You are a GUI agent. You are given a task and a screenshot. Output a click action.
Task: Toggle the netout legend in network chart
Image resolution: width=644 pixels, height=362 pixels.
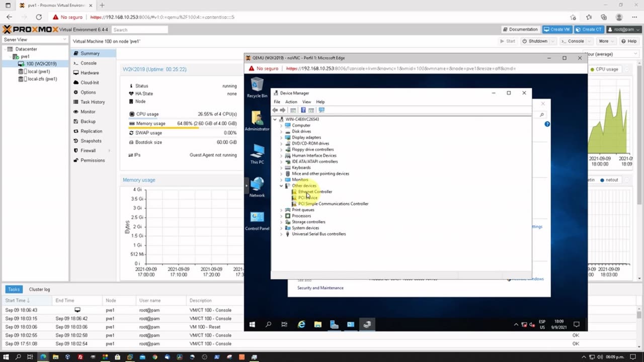609,180
